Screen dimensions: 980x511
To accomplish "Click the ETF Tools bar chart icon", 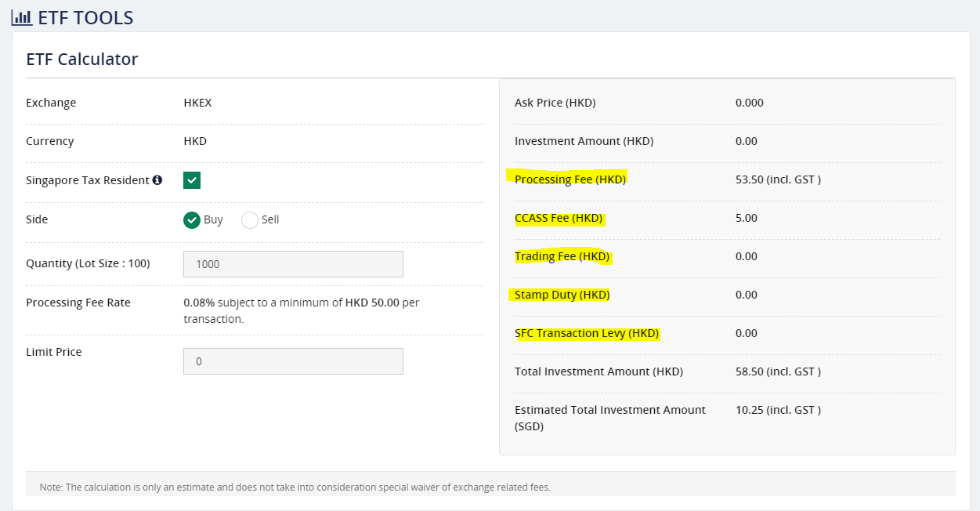I will coord(21,17).
